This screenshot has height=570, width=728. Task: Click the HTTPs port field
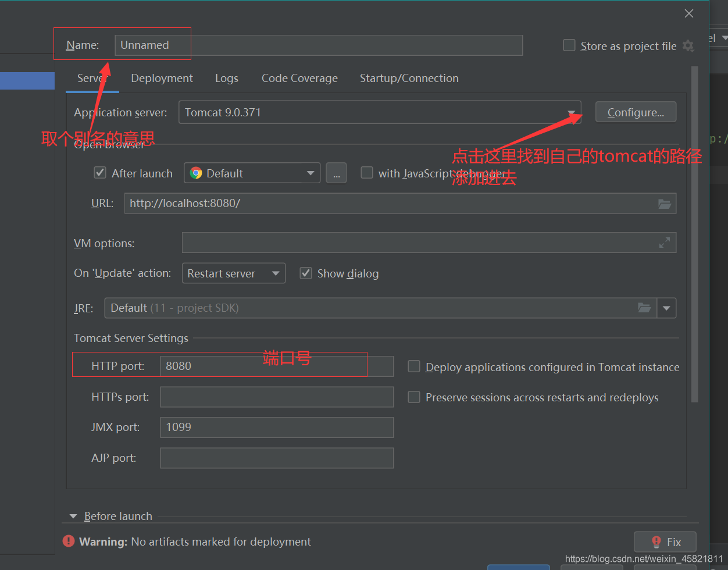click(x=277, y=397)
